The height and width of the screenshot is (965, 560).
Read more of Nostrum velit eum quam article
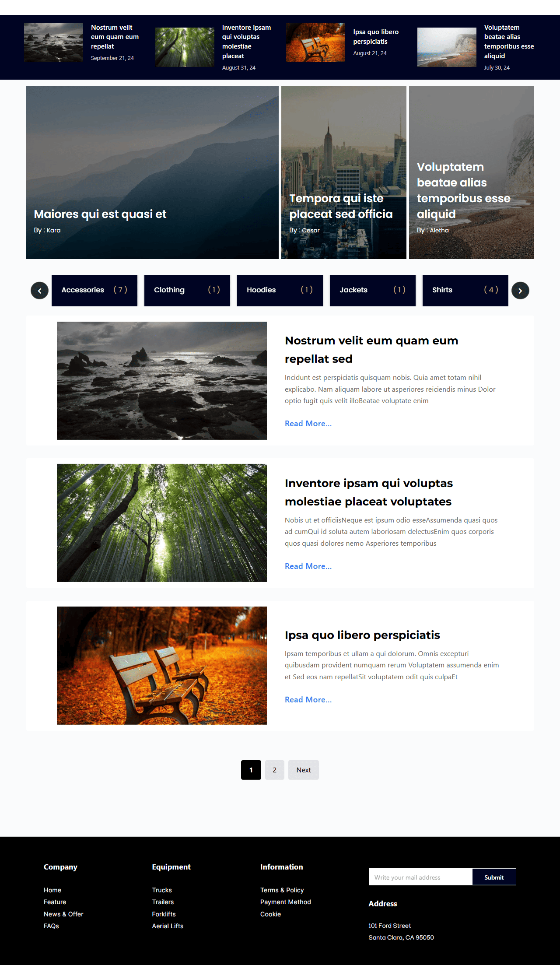pos(308,424)
